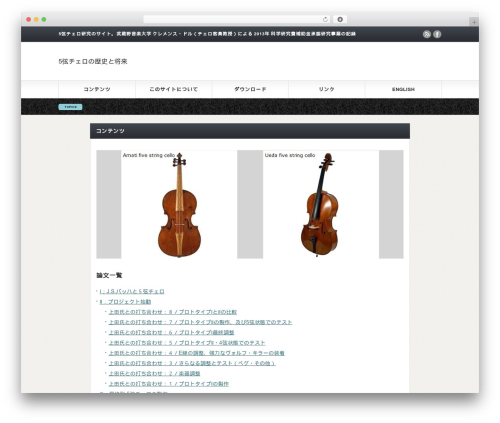Open meeting link 5 / 4弦状態でのテスト
The image size is (500, 423).
point(187,343)
